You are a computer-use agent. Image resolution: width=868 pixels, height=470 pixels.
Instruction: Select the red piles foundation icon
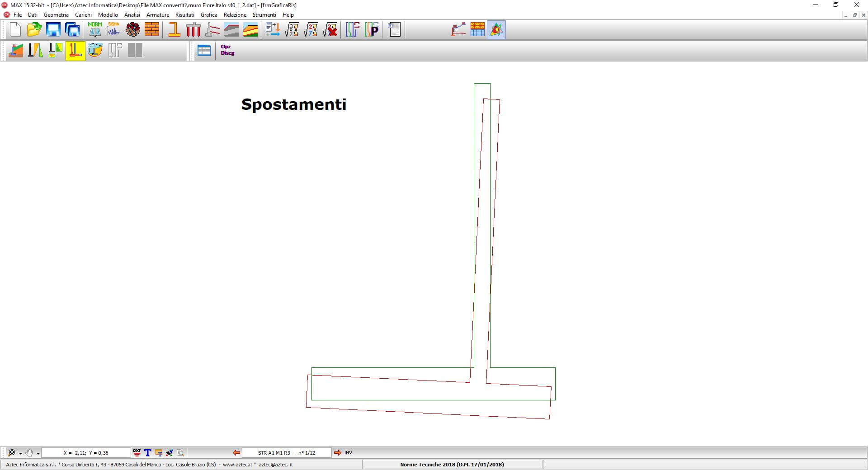pos(193,30)
